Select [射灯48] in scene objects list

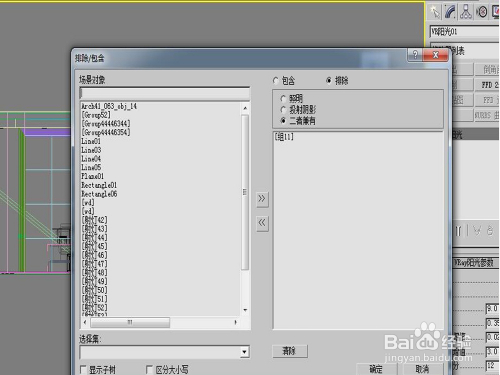(x=95, y=272)
